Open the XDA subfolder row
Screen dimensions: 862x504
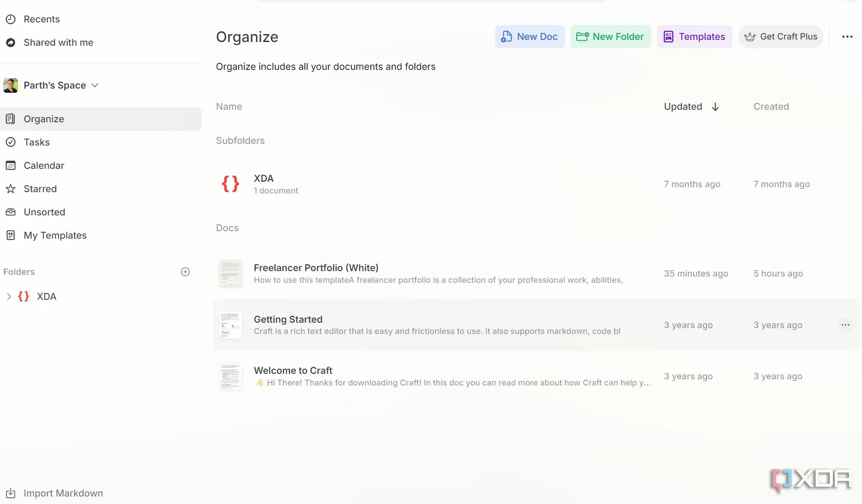point(536,184)
